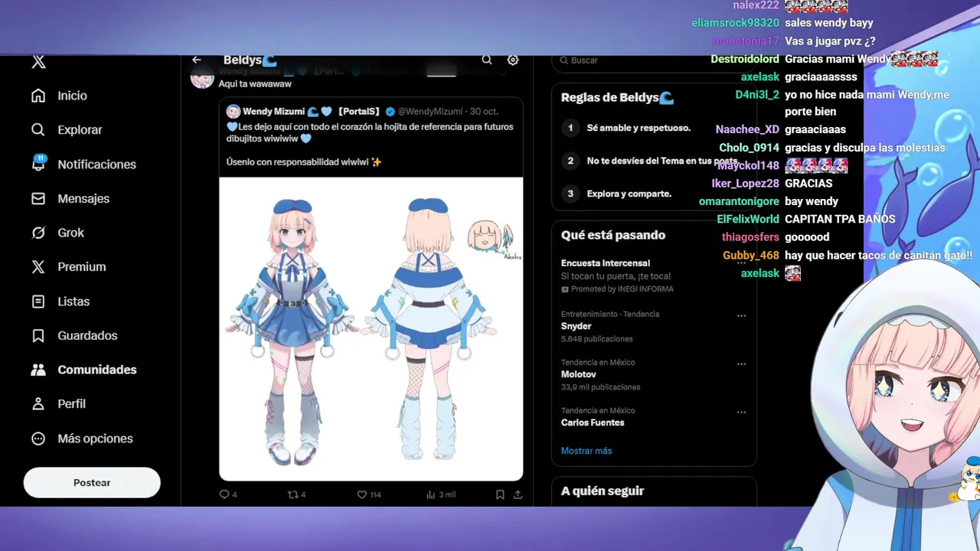
Task: Click 'Aqui ta wawawaw' post text
Action: [255, 84]
